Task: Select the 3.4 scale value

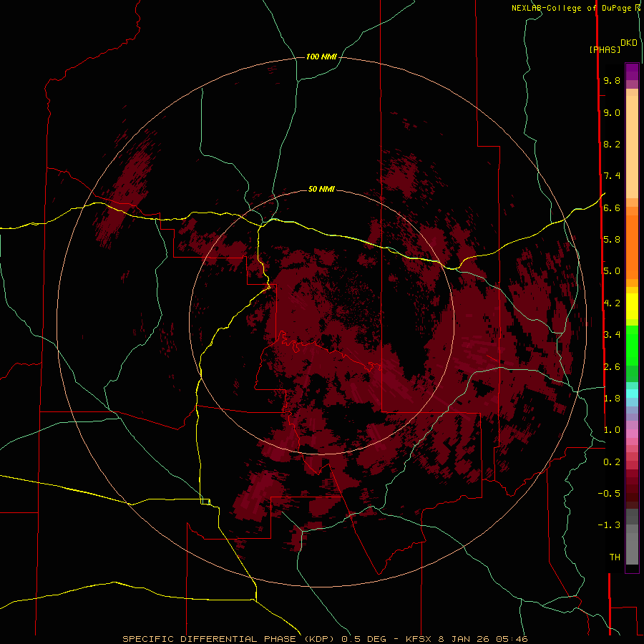Action: [612, 335]
